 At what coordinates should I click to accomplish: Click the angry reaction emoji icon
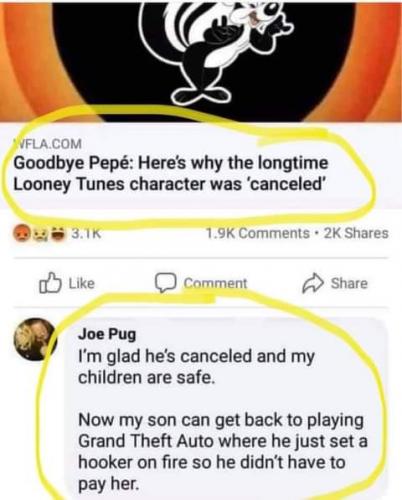(x=21, y=233)
